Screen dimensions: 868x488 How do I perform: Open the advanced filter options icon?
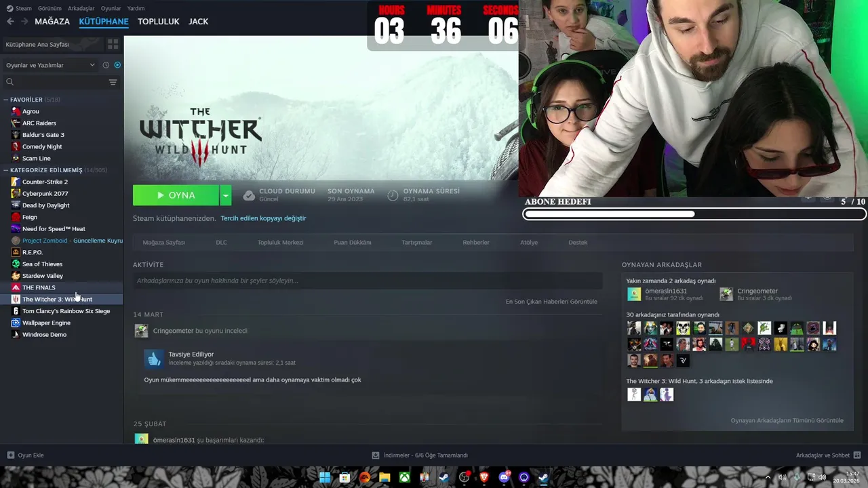pos(113,82)
